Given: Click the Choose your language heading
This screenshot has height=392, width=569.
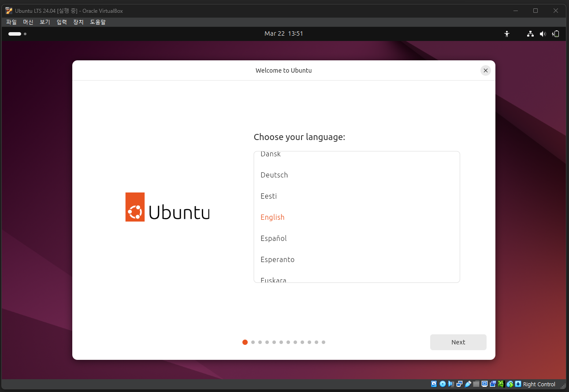Looking at the screenshot, I should point(300,137).
